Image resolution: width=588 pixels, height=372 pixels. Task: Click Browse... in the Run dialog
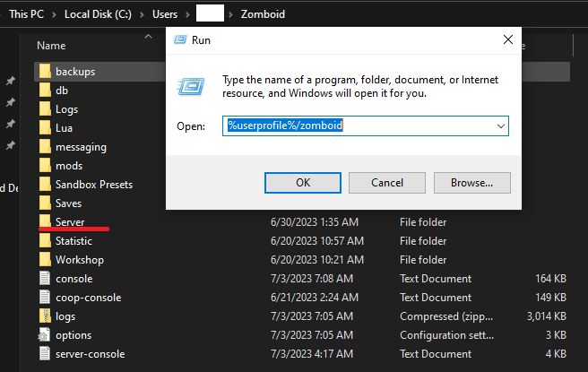[x=472, y=182]
